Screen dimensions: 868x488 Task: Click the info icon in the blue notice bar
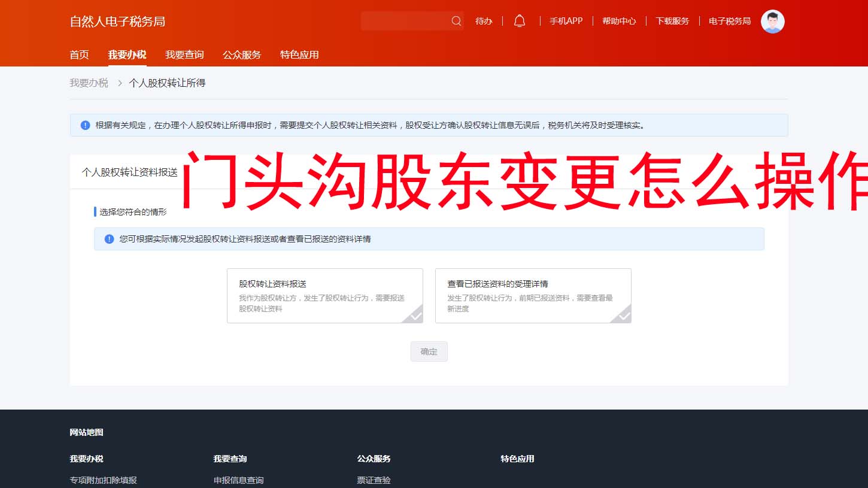pyautogui.click(x=86, y=125)
